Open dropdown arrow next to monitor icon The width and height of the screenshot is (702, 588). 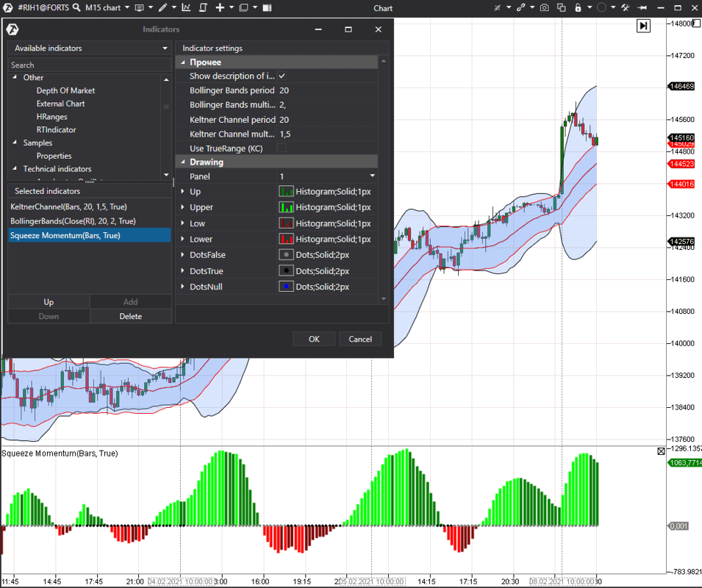151,7
